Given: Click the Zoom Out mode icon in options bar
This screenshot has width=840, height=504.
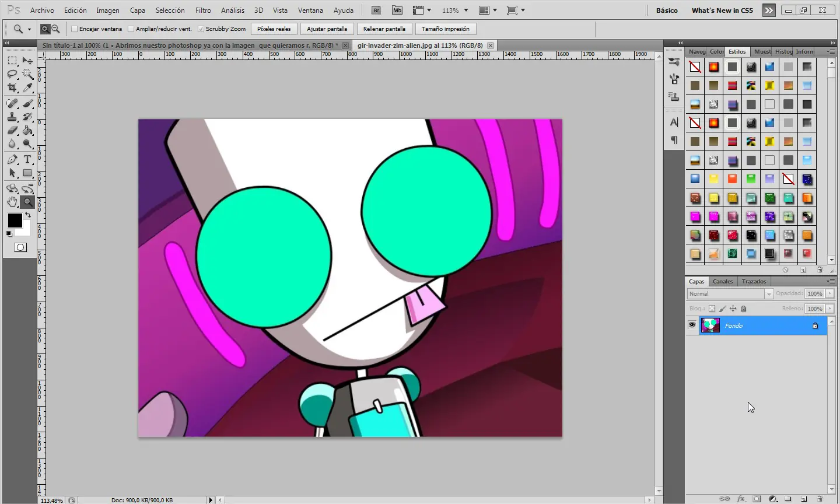Looking at the screenshot, I should (55, 29).
